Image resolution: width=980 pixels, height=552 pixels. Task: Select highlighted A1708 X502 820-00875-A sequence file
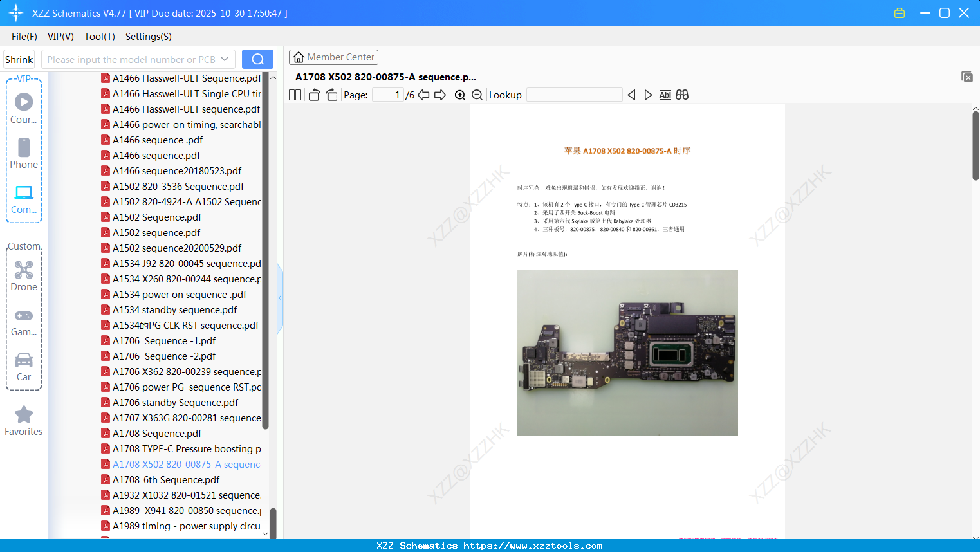pyautogui.click(x=181, y=464)
